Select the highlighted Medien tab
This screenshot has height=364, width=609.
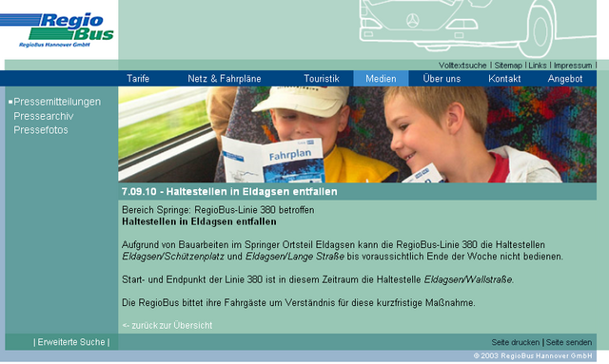381,79
